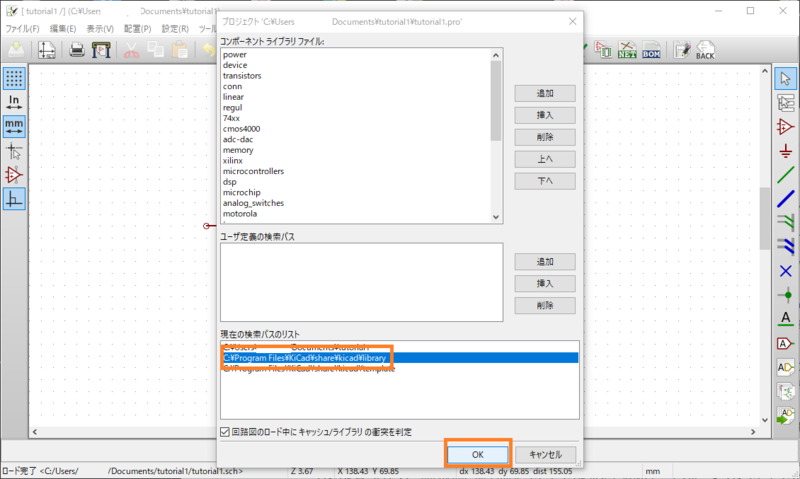Screen dimensions: 800x479
Task: Toggle cursor shape in left toolbar
Action: tap(14, 151)
